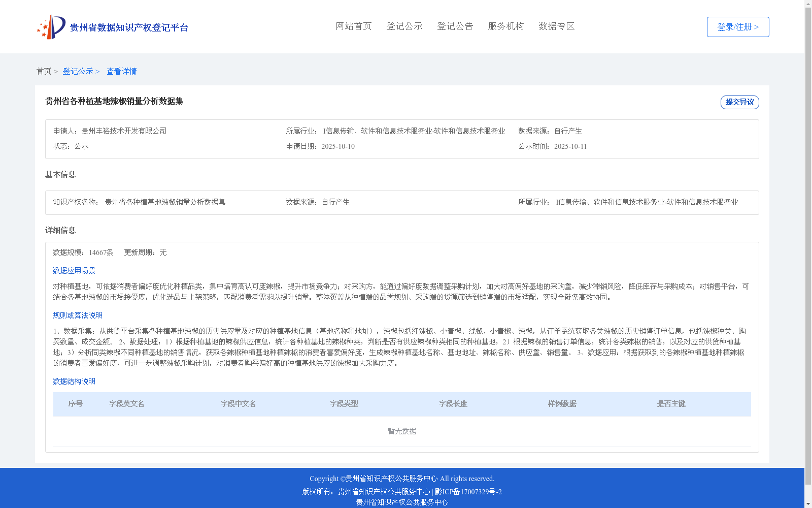Image resolution: width=812 pixels, height=508 pixels.
Task: Click 字段类型 column header
Action: pos(344,404)
